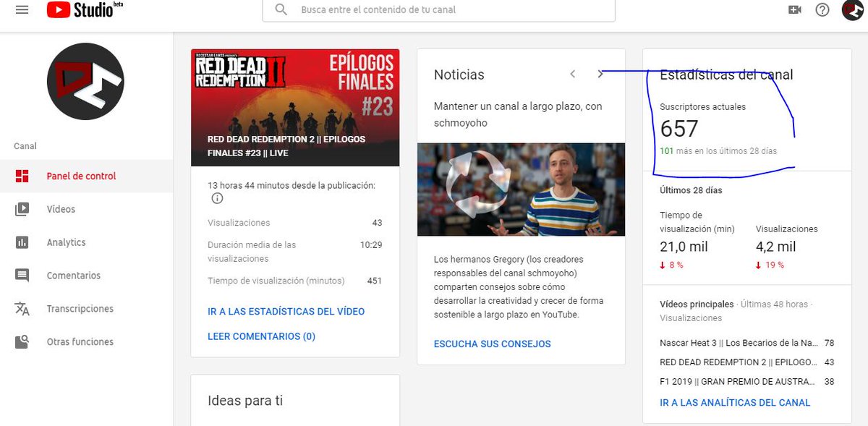This screenshot has width=868, height=426.
Task: Show next news with right chevron
Action: 600,74
